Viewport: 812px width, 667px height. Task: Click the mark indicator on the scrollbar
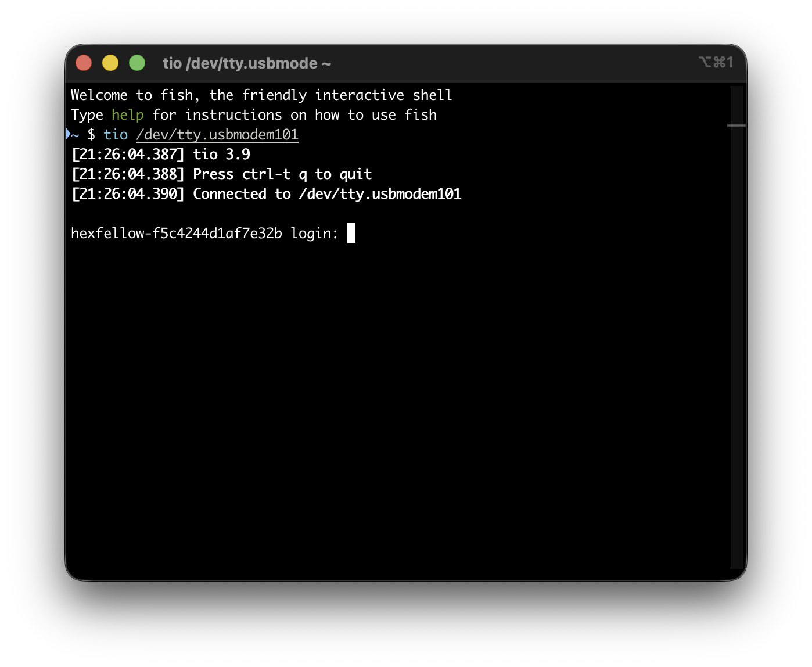click(x=736, y=125)
